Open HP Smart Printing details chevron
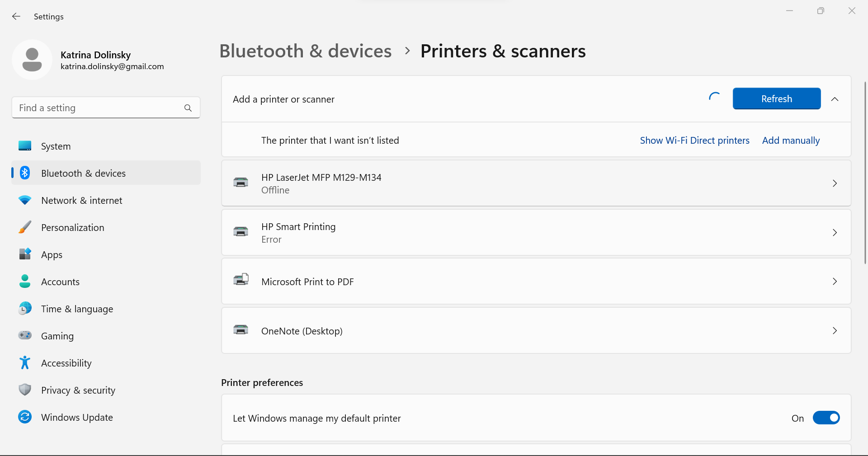Image resolution: width=868 pixels, height=456 pixels. [835, 232]
